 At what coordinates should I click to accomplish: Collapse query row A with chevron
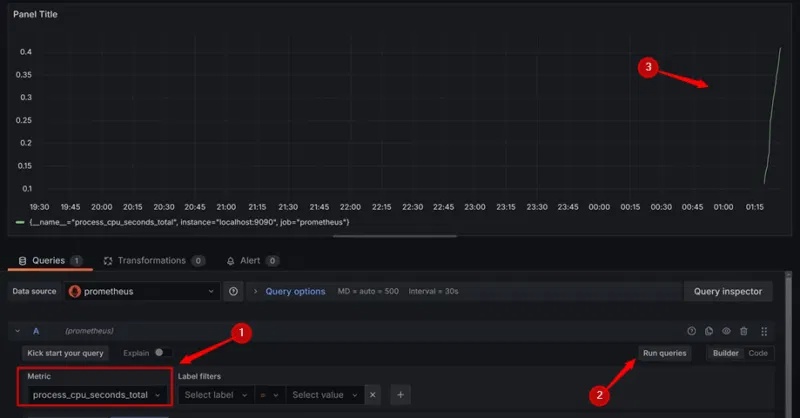pyautogui.click(x=18, y=331)
